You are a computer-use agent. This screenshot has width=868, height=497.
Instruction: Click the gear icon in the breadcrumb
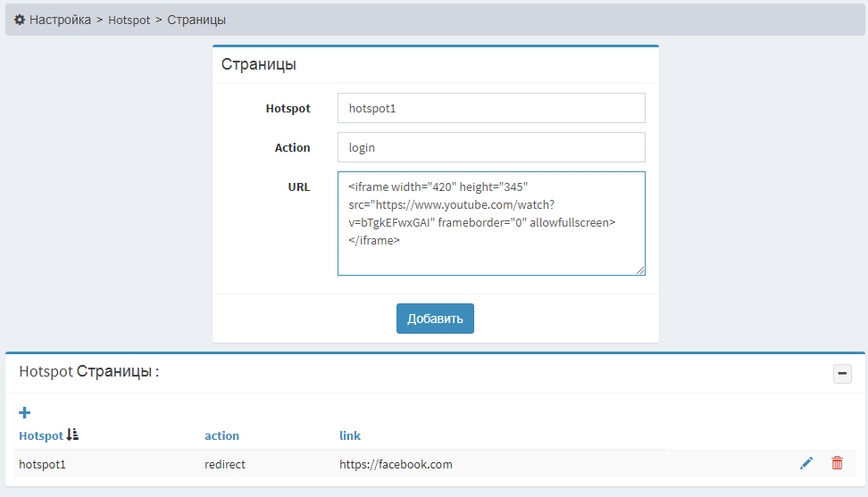(20, 19)
